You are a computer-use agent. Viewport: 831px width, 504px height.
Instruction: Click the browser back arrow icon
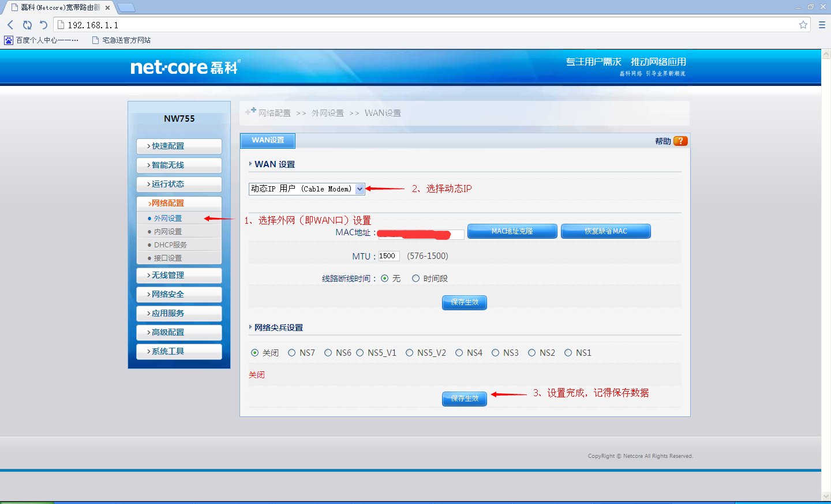[10, 25]
